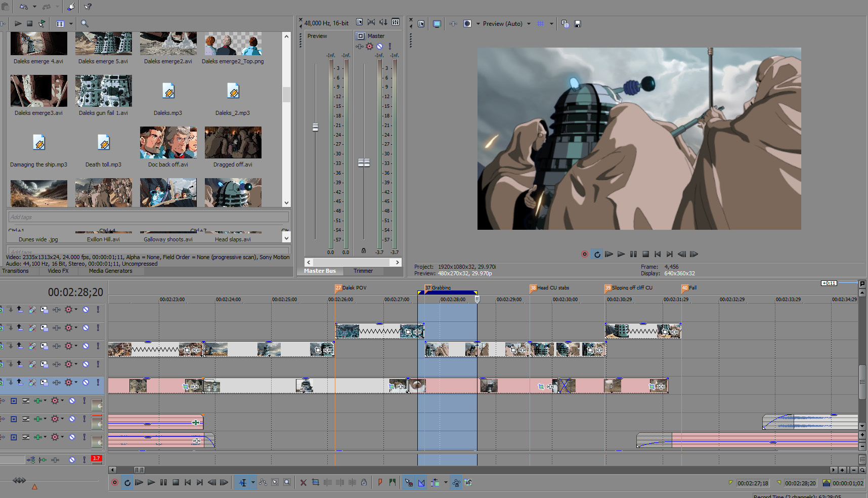Select the Selection Edit tool
This screenshot has width=868, height=498.
(x=275, y=483)
